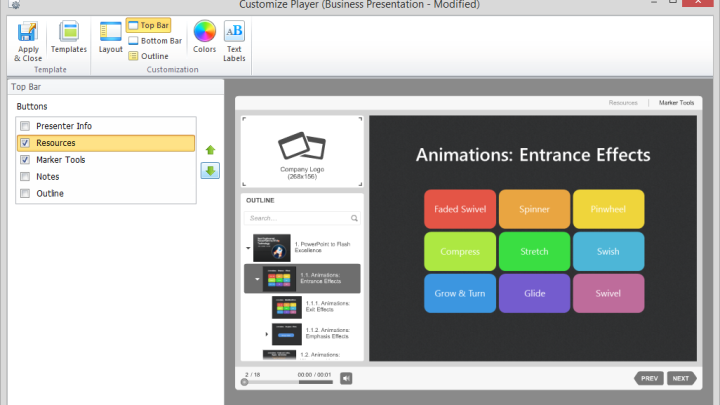Click the Compress tile
The width and height of the screenshot is (720, 405).
(460, 252)
